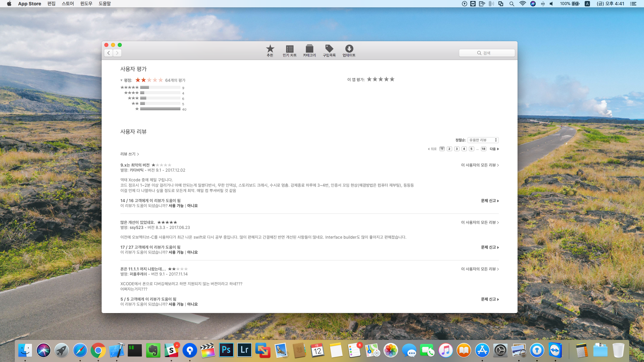Screen dimensions: 644x362
Task: Report a problem on the first review
Action: (490, 201)
